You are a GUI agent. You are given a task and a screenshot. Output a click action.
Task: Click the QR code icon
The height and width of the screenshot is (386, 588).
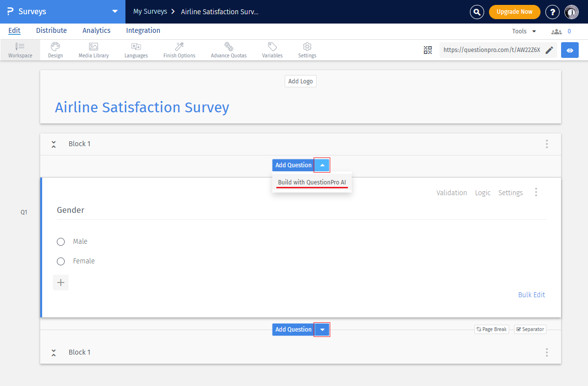[428, 50]
